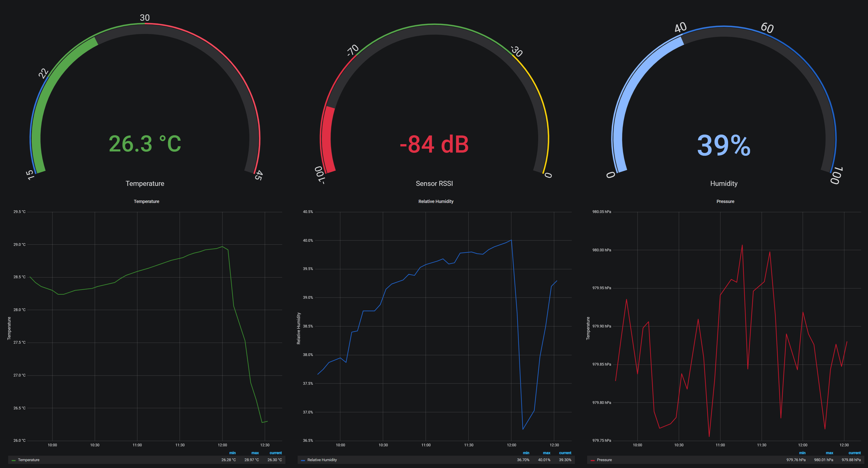The height and width of the screenshot is (468, 868).
Task: Open the Temperature panel title menu
Action: click(146, 201)
